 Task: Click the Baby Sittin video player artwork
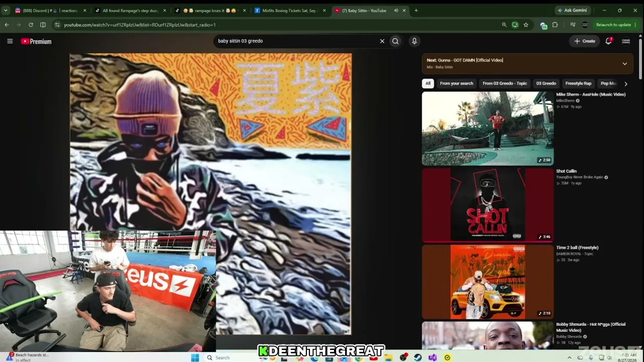pyautogui.click(x=210, y=194)
